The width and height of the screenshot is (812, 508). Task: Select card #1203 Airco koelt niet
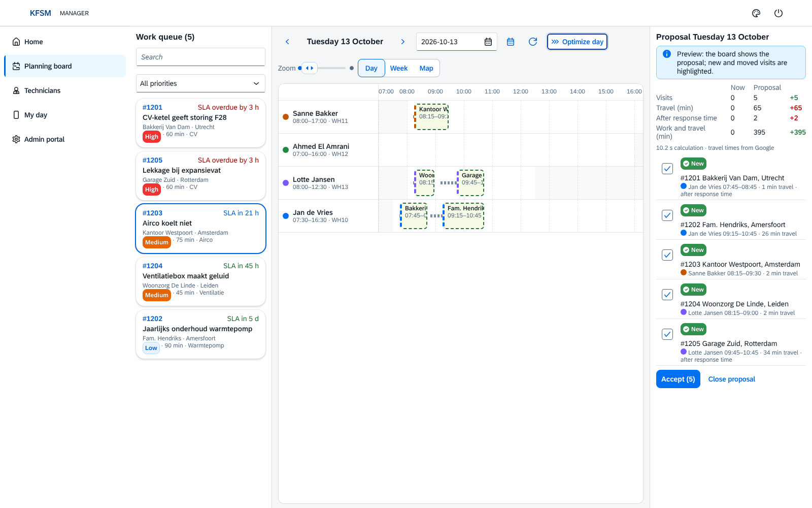[x=200, y=229]
